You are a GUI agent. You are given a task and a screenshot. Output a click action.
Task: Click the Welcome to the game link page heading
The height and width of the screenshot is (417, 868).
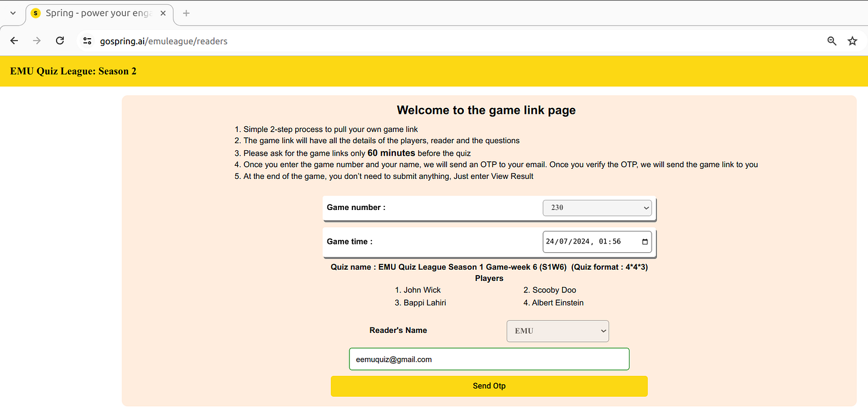click(x=486, y=110)
